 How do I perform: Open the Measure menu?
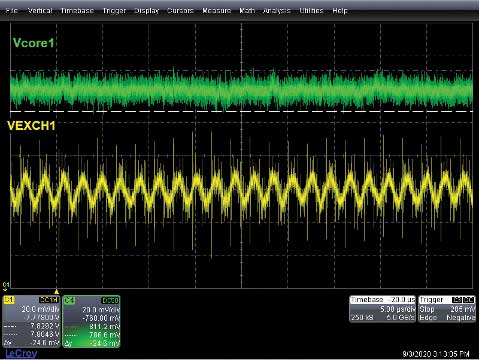pyautogui.click(x=217, y=11)
